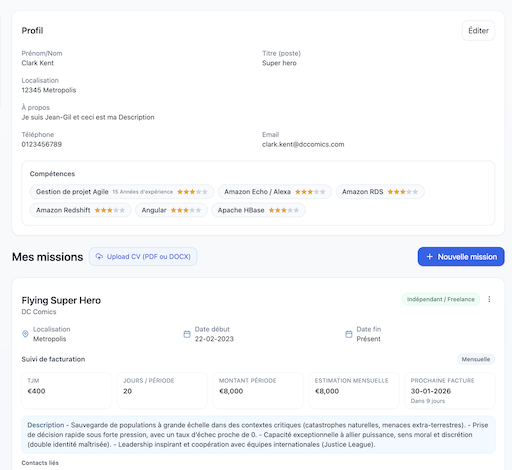Select the Apache HBase skill chip

tap(258, 210)
